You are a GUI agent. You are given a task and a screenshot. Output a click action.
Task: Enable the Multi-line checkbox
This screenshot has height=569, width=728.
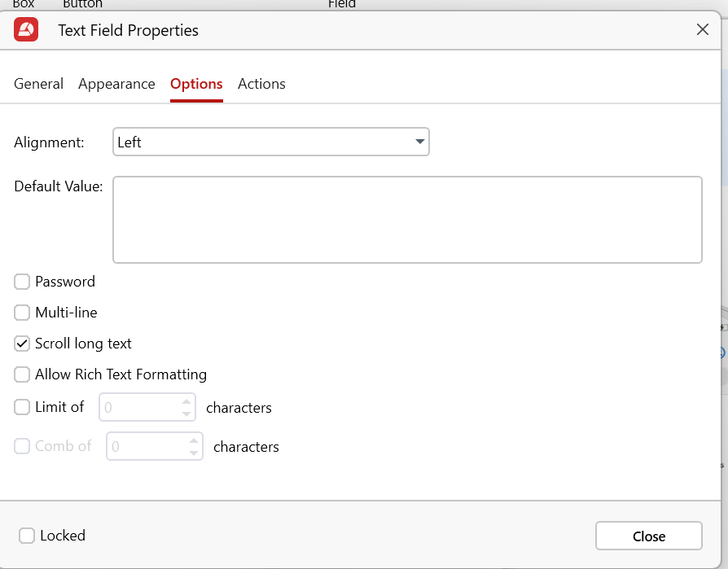(22, 313)
